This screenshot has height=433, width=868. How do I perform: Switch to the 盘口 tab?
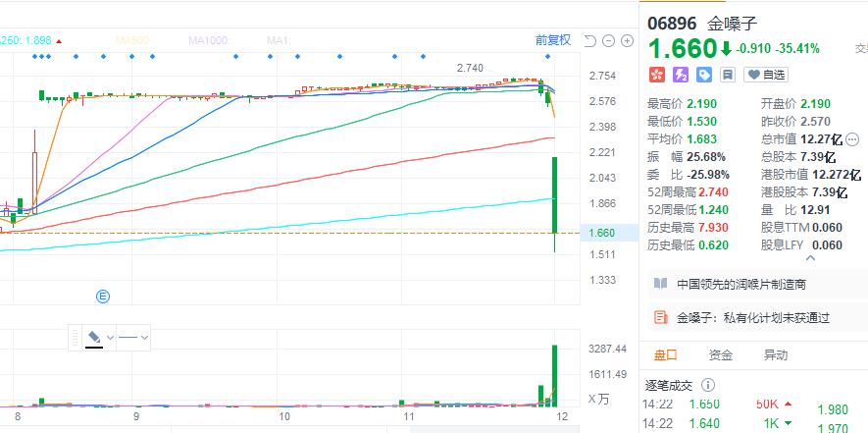pos(665,355)
